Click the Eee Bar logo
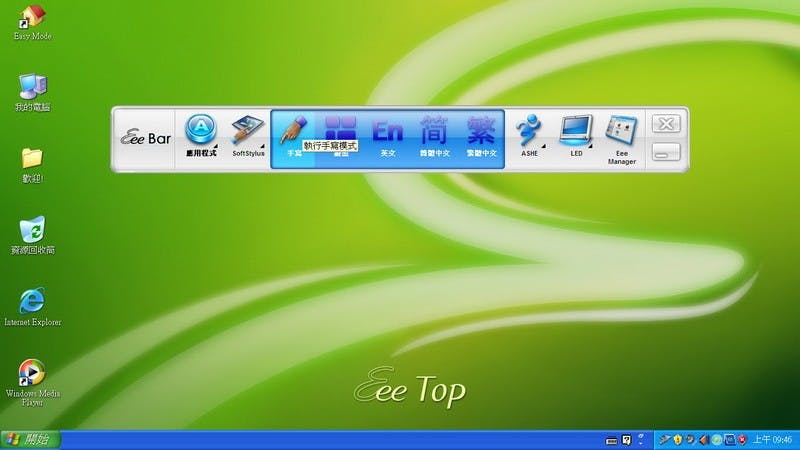 pyautogui.click(x=145, y=138)
